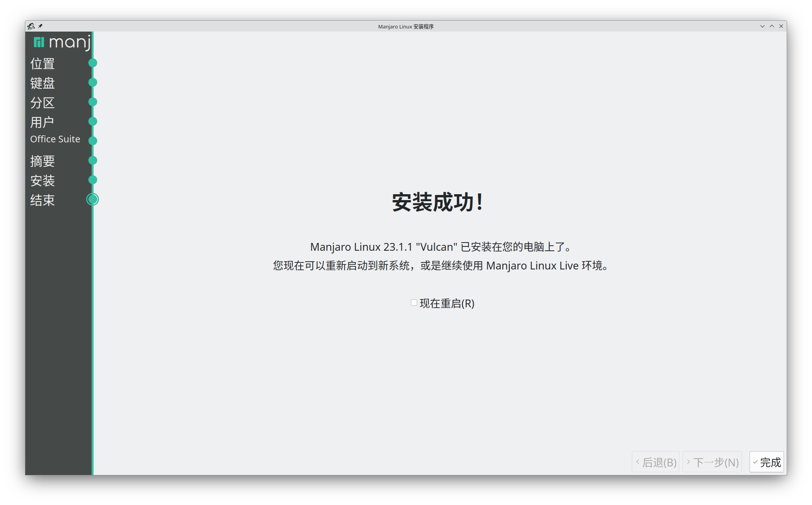The image size is (812, 505).
Task: Click the step dot beside 键盘
Action: click(93, 82)
